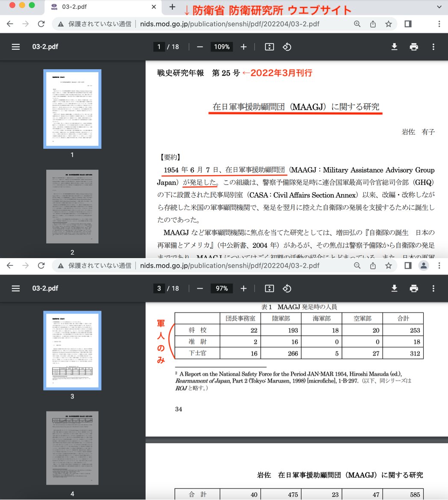Screen dimensions: 448x500
Task: Open the profile avatar in page 3 browser window
Action: click(424, 266)
